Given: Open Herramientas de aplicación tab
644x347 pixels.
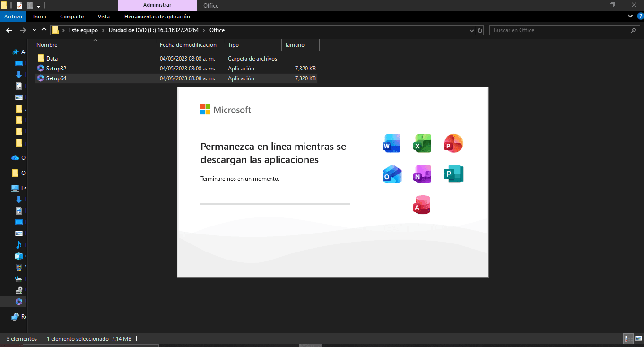Looking at the screenshot, I should click(157, 17).
